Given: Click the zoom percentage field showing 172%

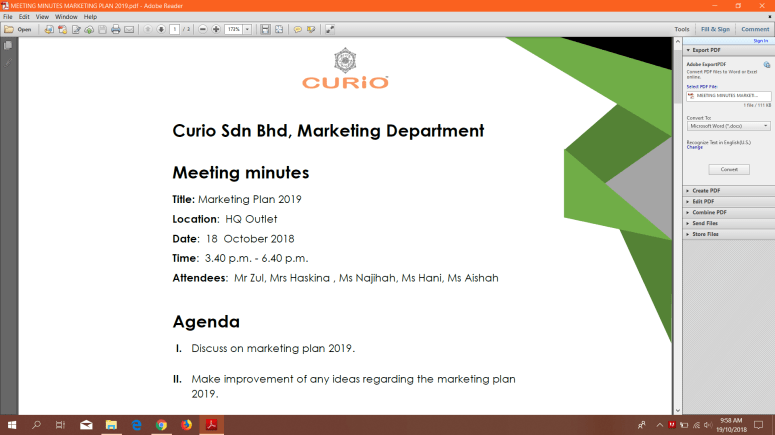Looking at the screenshot, I should [x=233, y=30].
